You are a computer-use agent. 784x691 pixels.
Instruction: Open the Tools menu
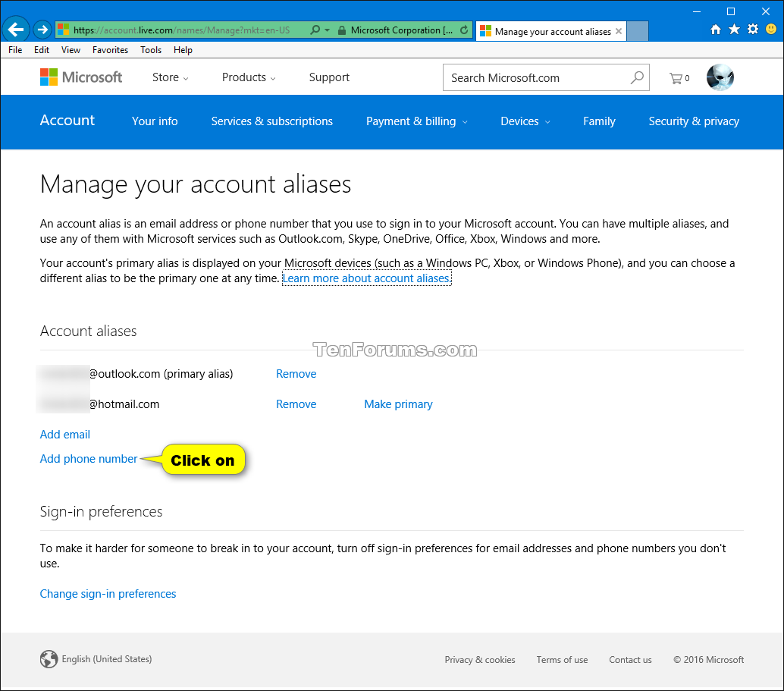click(150, 49)
